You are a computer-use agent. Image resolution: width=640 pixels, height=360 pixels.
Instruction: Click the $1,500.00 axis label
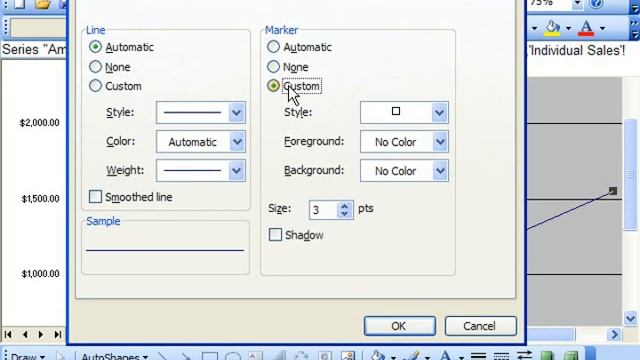pos(40,199)
